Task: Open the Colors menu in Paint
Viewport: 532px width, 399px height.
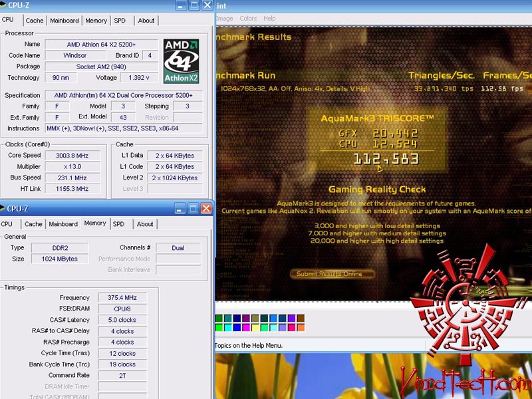Action: [248, 19]
